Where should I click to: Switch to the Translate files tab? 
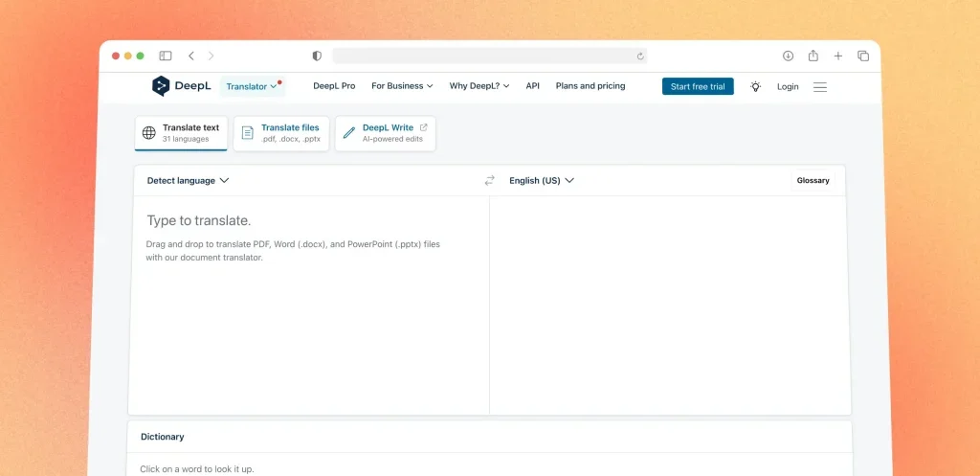pos(281,133)
